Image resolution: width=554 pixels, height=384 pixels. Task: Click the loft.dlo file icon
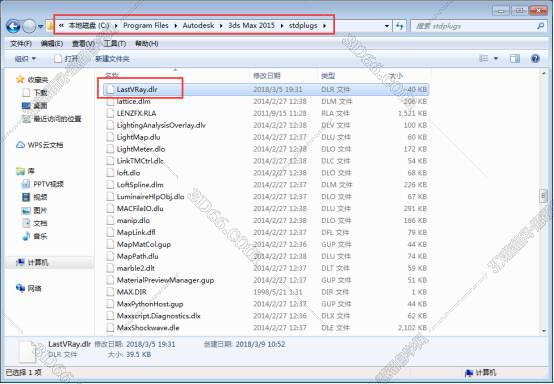[110, 173]
